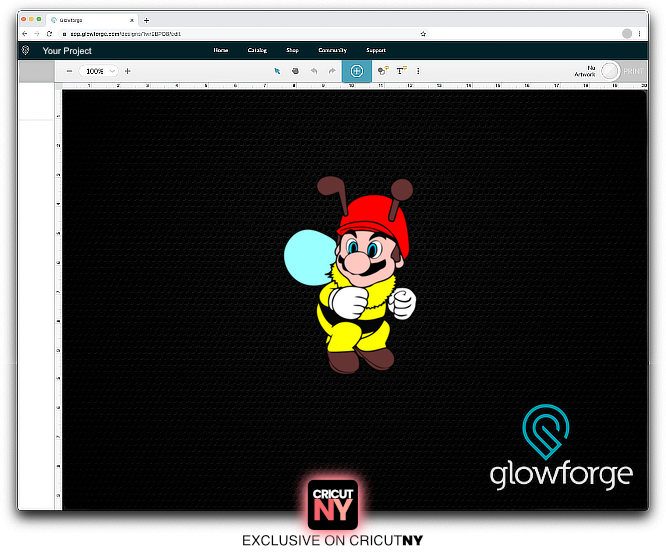Click the highlighted add artwork plus button

357,71
